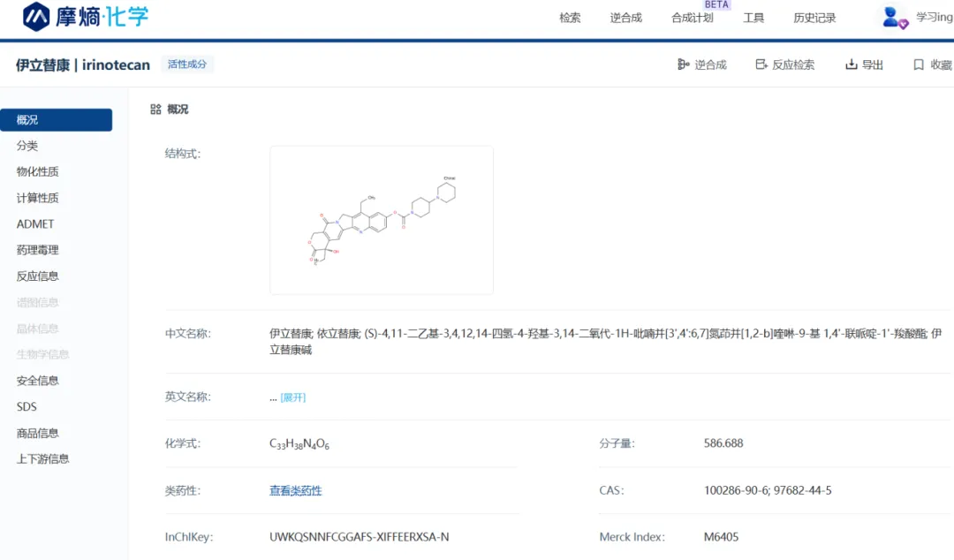
Task: Click CAS number 100286-90-6; 97682-44-5
Action: pos(768,490)
